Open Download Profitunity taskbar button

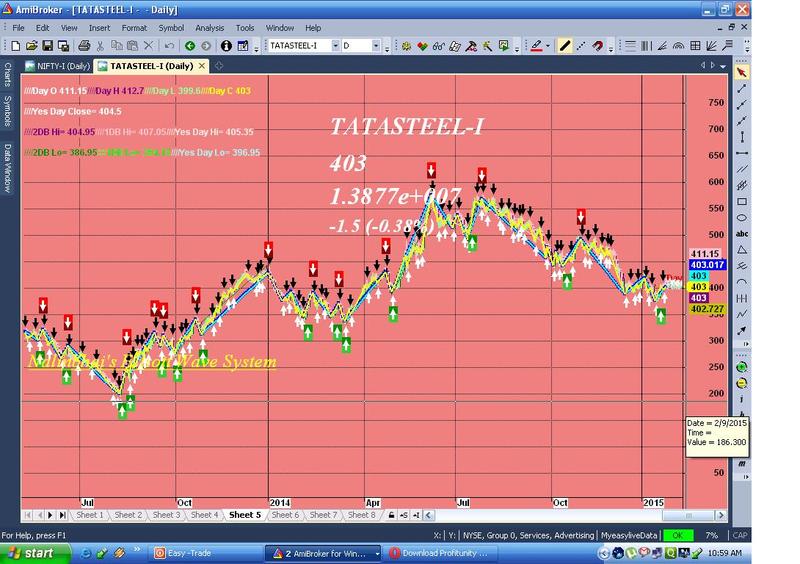tap(439, 553)
